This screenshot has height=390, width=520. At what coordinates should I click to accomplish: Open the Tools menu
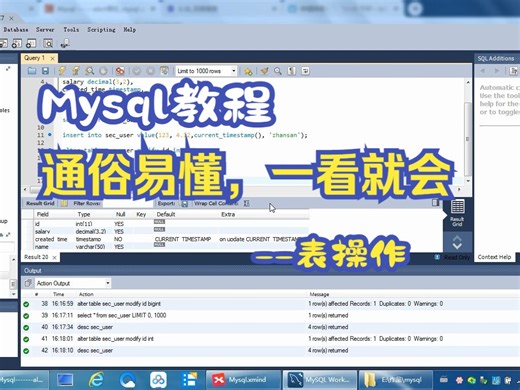pyautogui.click(x=71, y=30)
